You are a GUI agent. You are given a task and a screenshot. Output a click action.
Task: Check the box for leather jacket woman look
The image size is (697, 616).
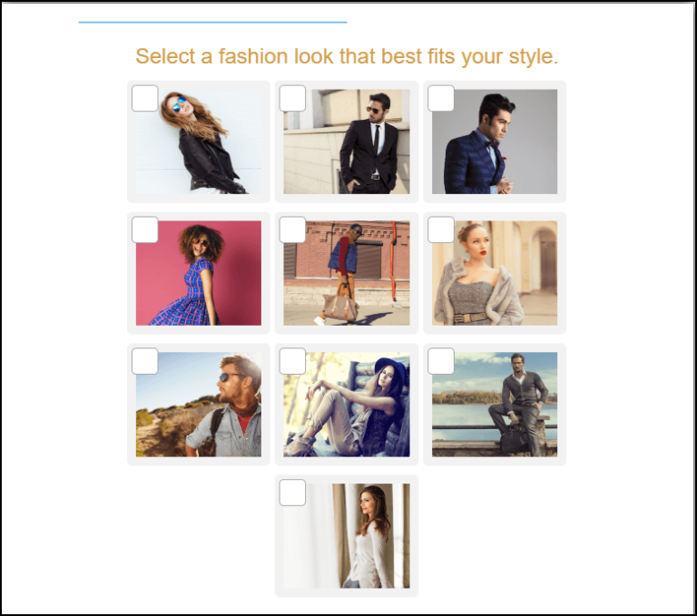click(x=145, y=98)
